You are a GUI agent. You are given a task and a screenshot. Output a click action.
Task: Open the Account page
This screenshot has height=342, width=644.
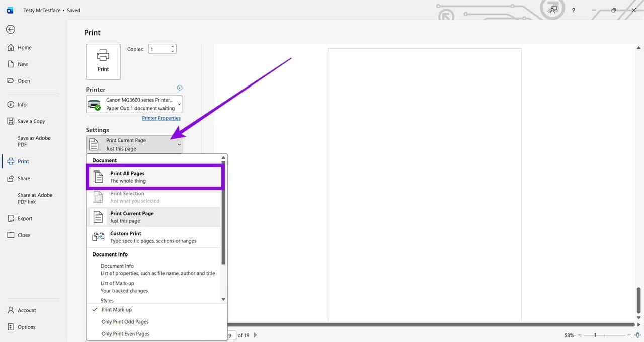22,310
